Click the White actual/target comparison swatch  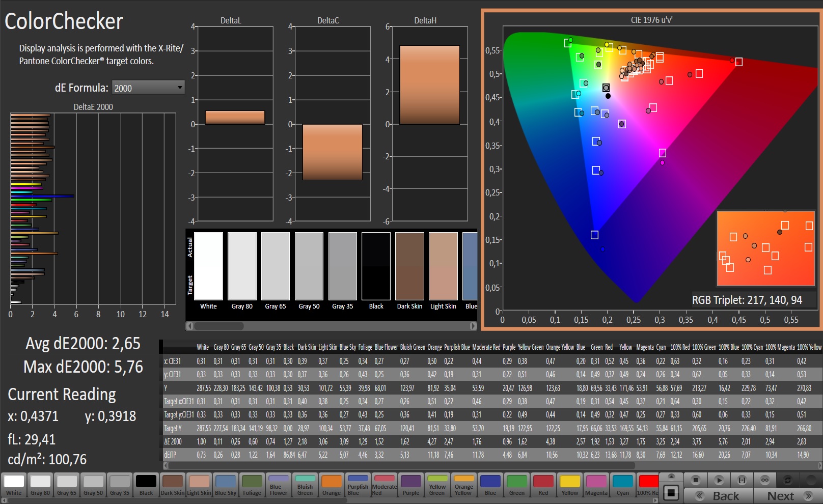point(208,266)
